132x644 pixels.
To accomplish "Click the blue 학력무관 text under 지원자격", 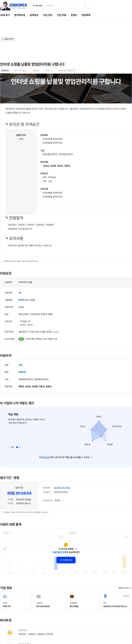I will (22, 372).
